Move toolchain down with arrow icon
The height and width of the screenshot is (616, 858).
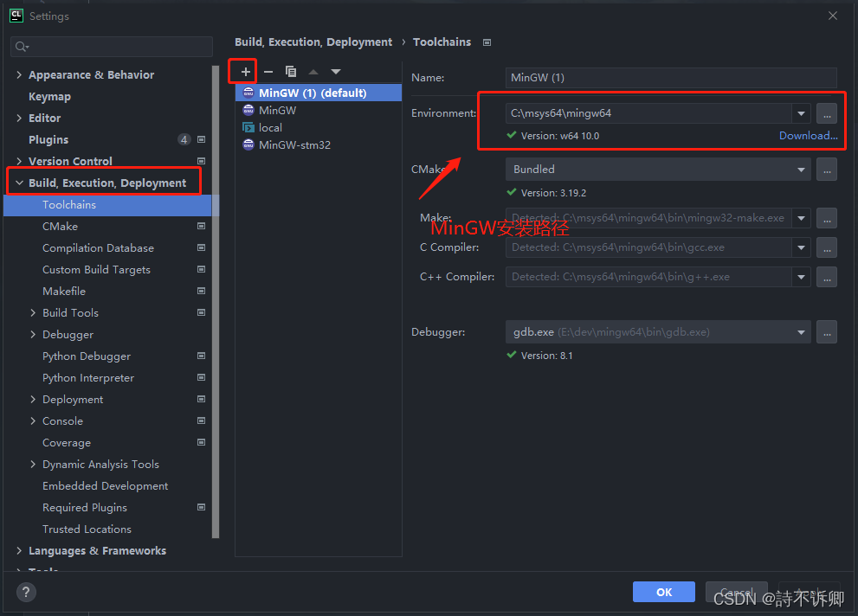click(336, 72)
